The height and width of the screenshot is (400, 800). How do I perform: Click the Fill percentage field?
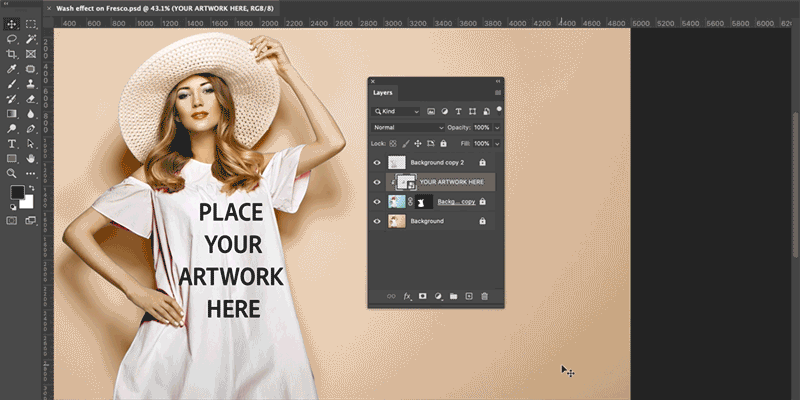(x=481, y=144)
